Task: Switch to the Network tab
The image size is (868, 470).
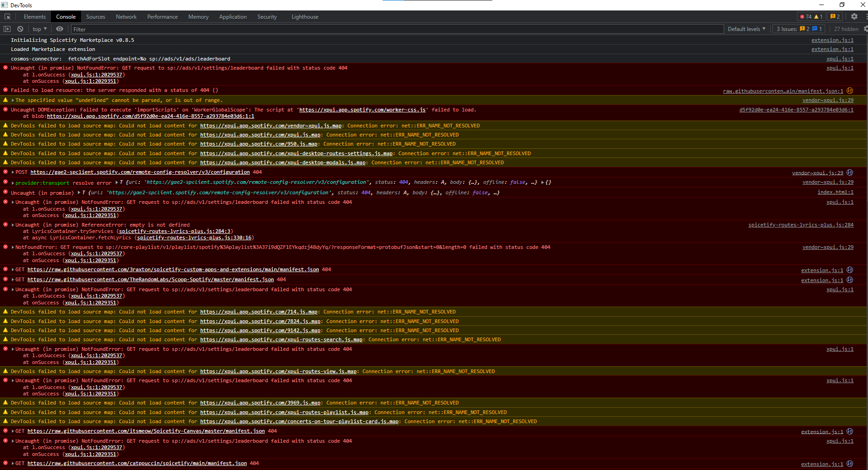Action: tap(126, 16)
